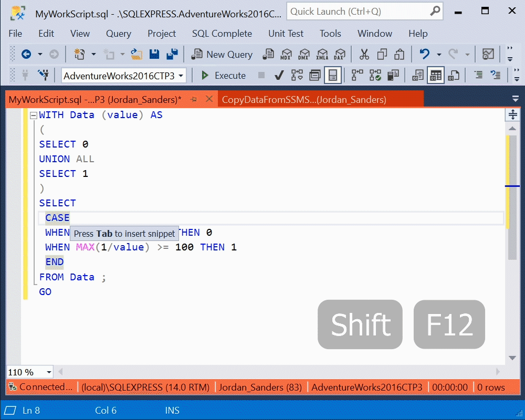This screenshot has height=420, width=525.
Task: Navigate backward with the blue back arrow
Action: tap(26, 54)
